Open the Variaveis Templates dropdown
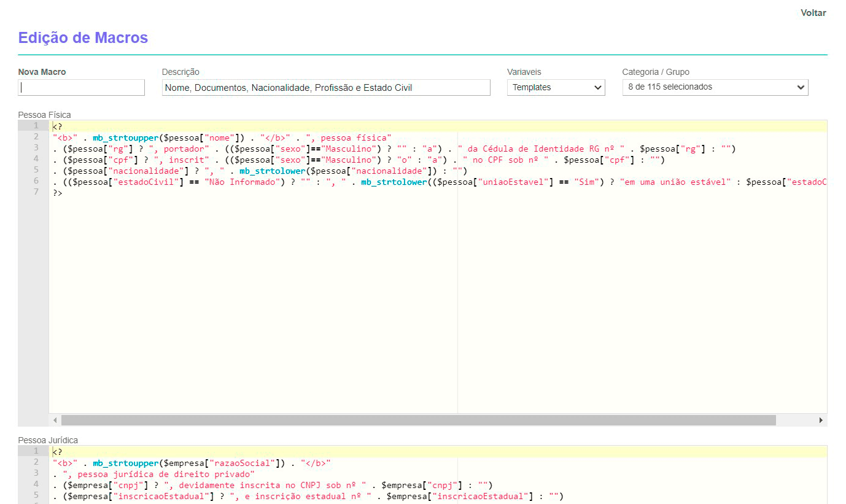The width and height of the screenshot is (846, 504). pos(556,88)
